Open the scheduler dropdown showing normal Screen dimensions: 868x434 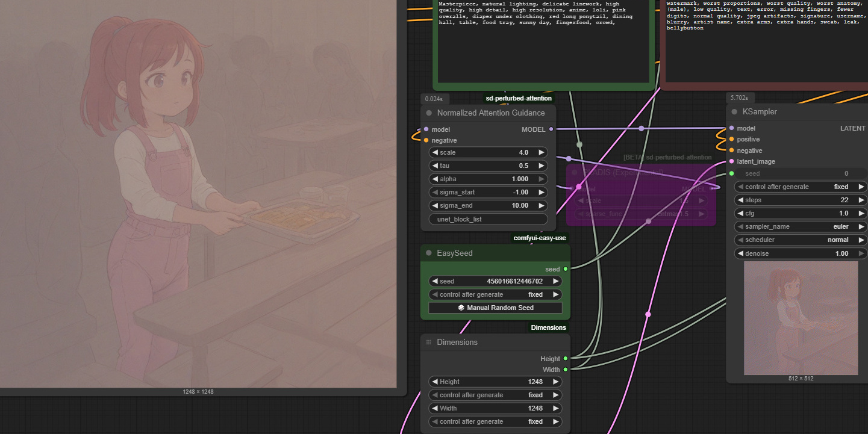point(801,240)
